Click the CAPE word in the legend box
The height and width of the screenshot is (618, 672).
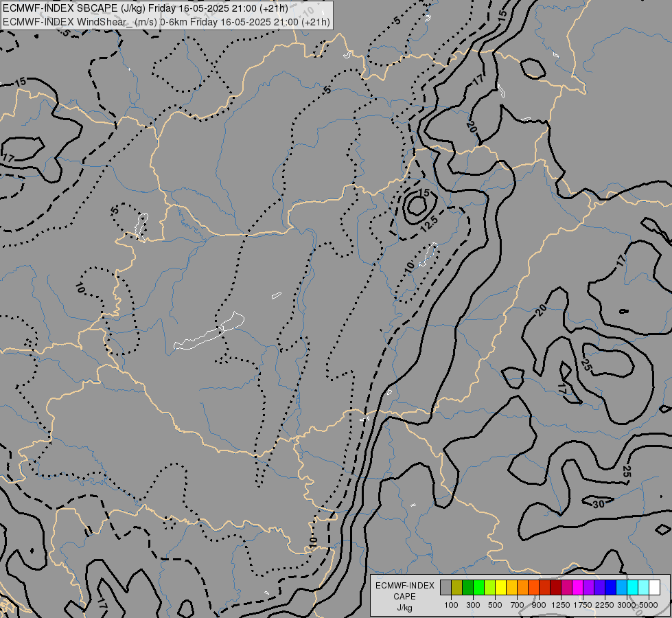click(x=404, y=597)
